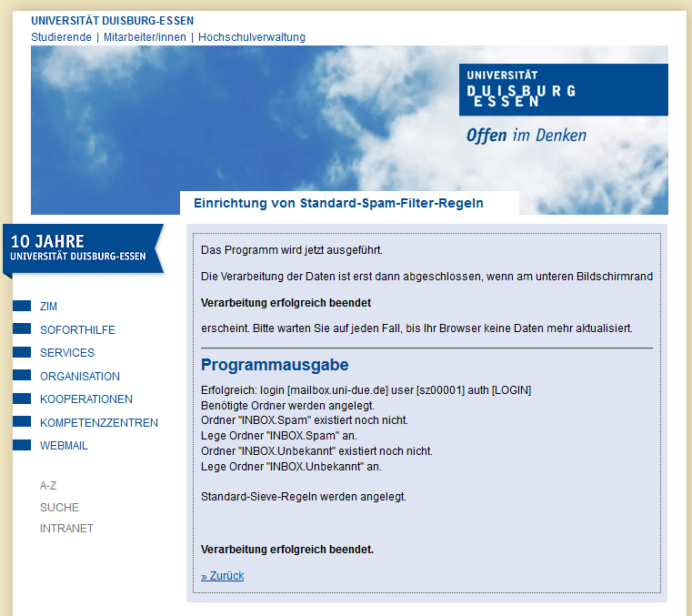This screenshot has height=616, width=692.
Task: Click the blue square icon beside ZIM
Action: click(22, 307)
